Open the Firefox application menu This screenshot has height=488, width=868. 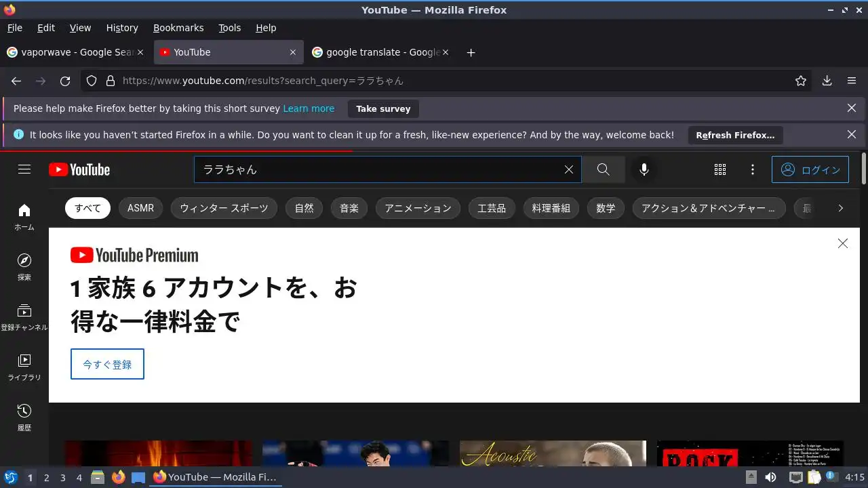852,81
